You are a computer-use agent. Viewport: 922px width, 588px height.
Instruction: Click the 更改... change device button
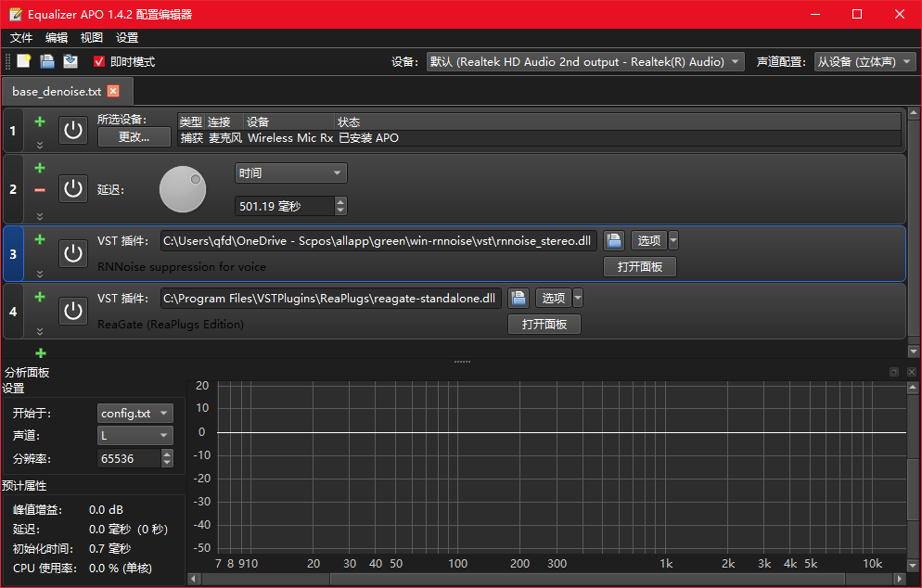click(134, 137)
